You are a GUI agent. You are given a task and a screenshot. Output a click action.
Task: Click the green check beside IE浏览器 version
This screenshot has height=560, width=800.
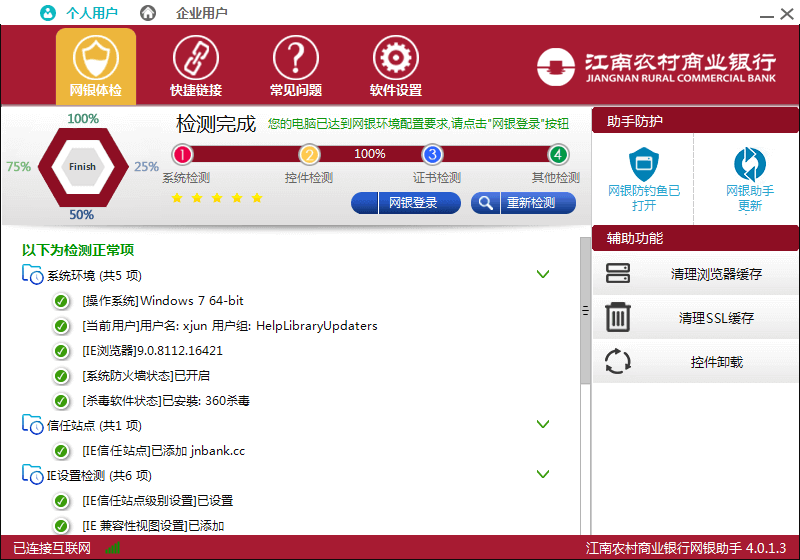[x=61, y=351]
